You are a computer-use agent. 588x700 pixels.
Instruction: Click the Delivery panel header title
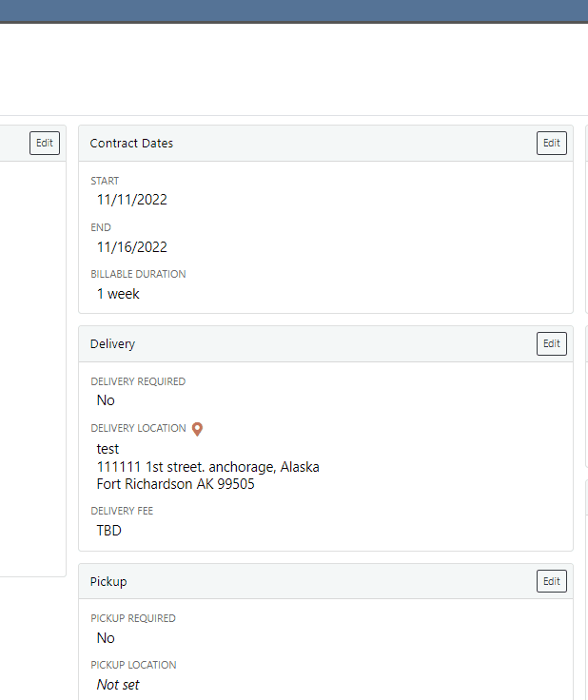click(112, 344)
